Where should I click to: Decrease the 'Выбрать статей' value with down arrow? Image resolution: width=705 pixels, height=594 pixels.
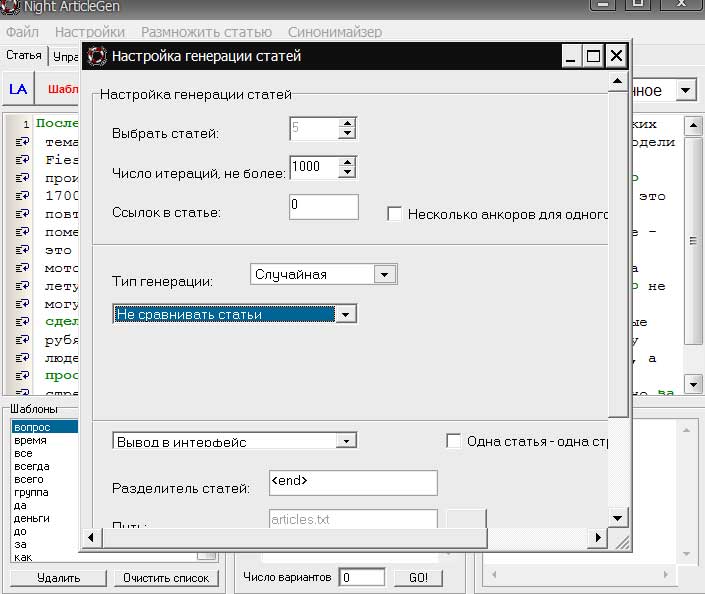point(347,134)
